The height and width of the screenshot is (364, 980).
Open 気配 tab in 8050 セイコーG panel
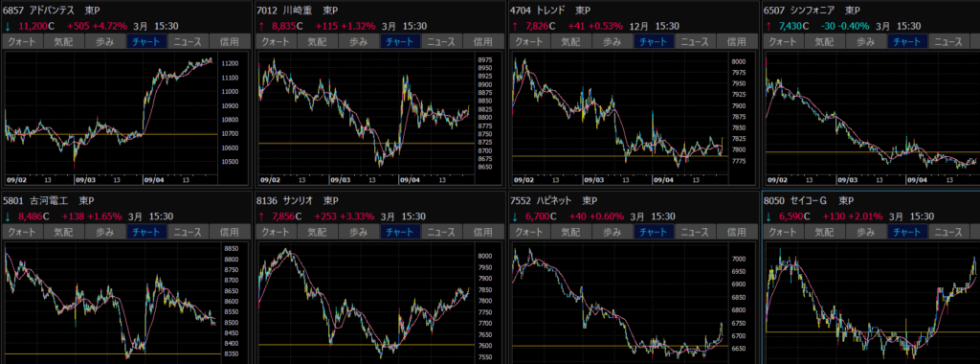tap(825, 232)
